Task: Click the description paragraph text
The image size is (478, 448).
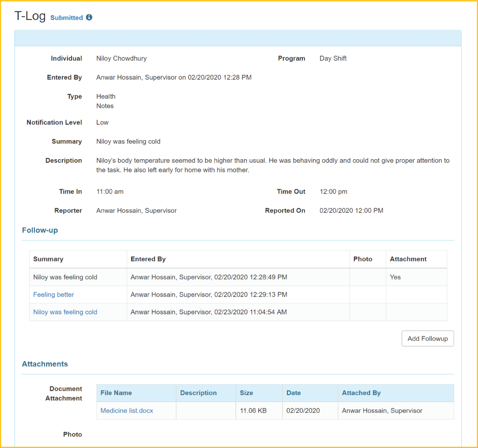Action: 273,165
